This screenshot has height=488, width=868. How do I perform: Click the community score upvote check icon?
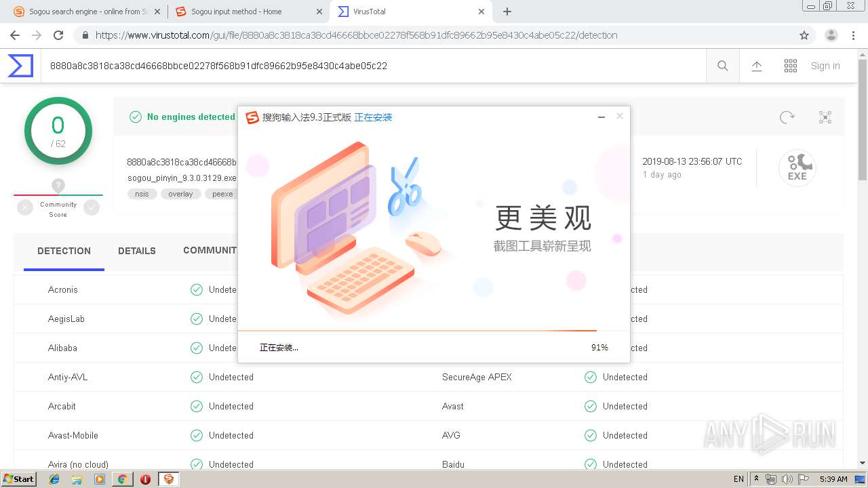92,208
